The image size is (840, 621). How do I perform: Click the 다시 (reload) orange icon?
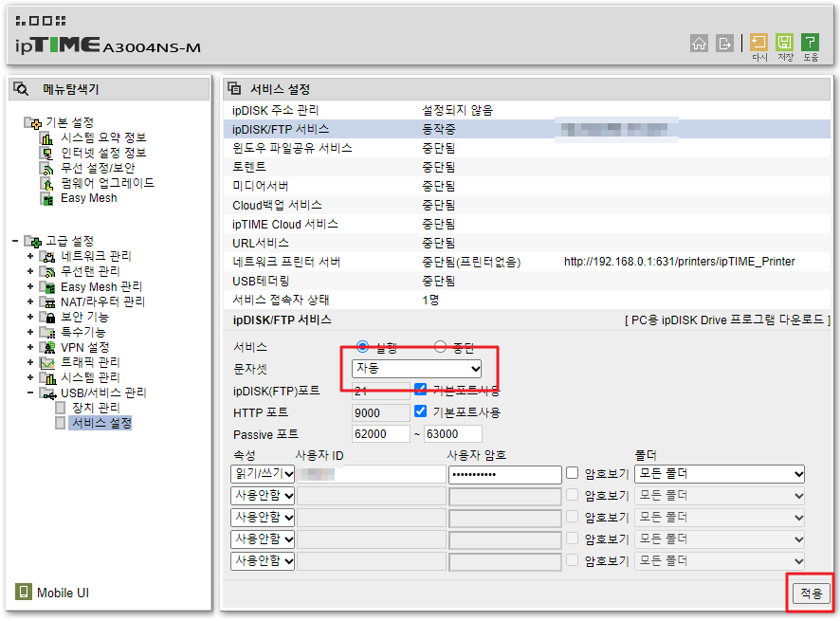click(758, 43)
